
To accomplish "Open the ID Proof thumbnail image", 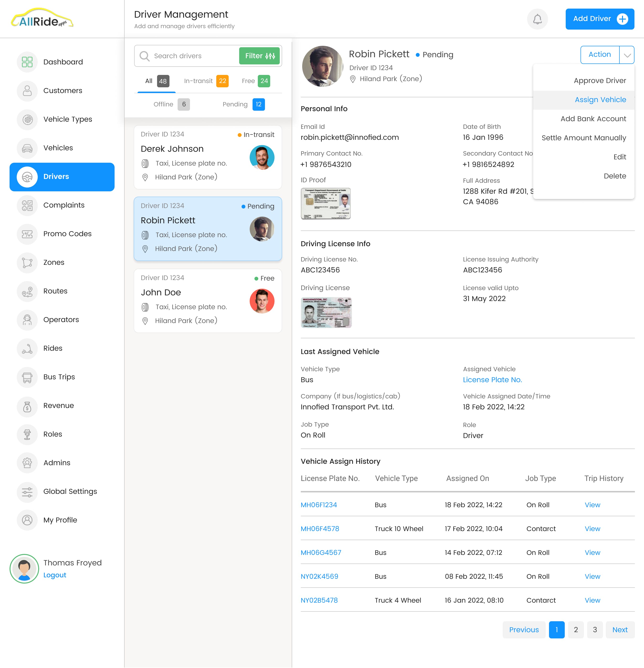I will [x=326, y=204].
